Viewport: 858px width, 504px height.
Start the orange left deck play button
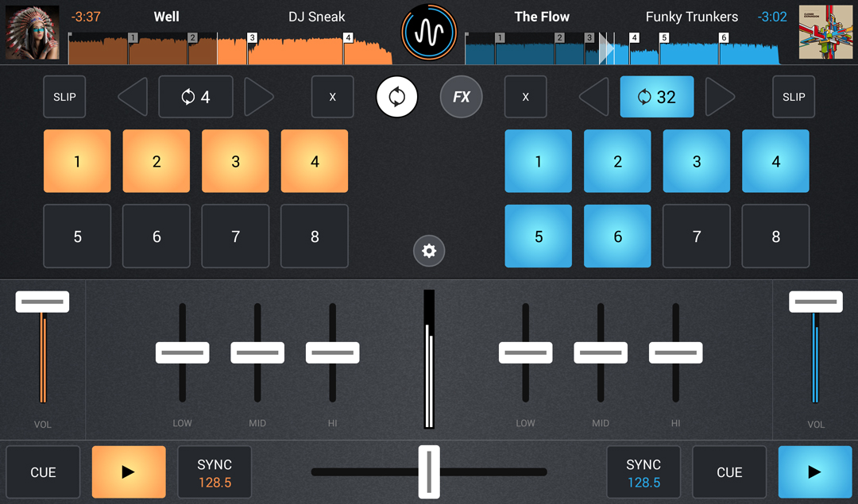[129, 471]
